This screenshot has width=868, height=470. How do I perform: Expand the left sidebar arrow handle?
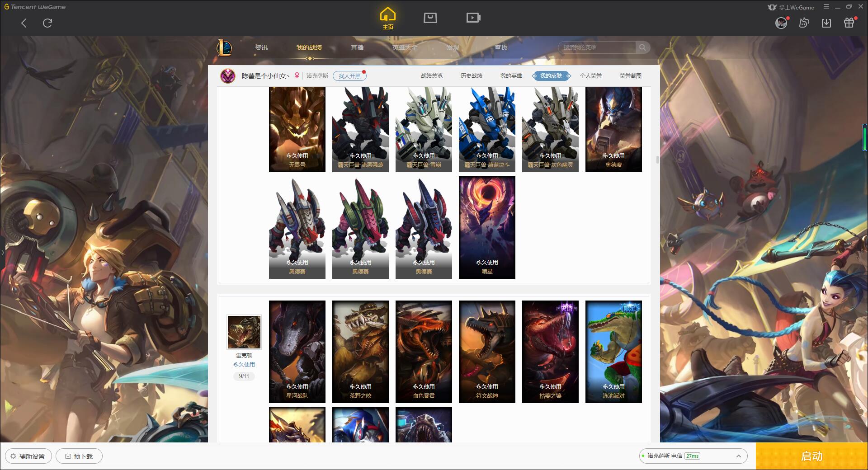click(x=2, y=253)
